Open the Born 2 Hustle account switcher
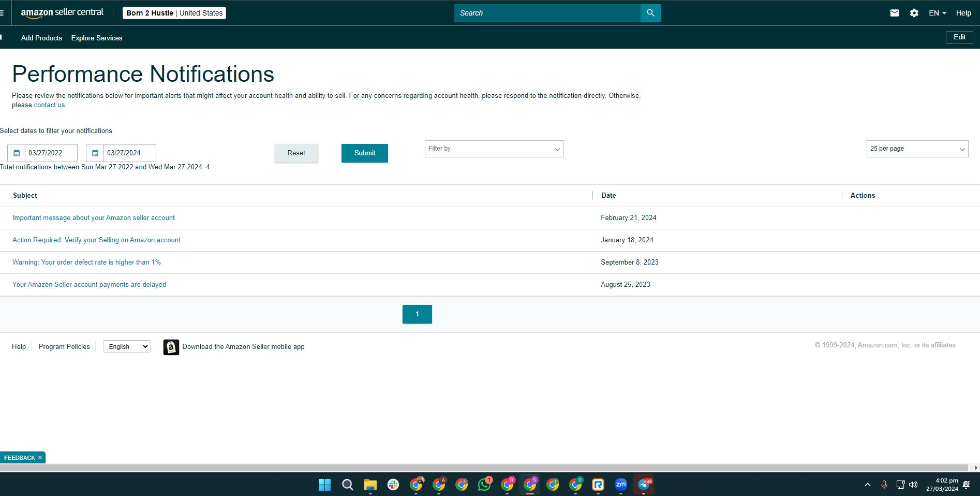Viewport: 980px width, 496px height. coord(174,13)
